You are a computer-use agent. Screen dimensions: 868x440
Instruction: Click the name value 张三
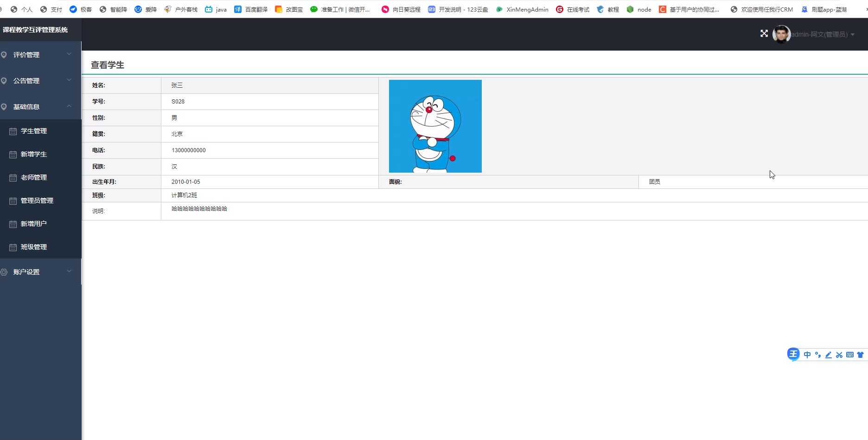click(177, 85)
